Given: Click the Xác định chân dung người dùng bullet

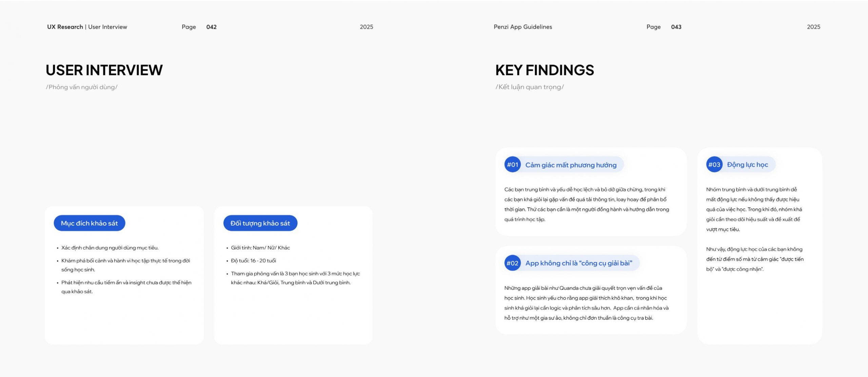Looking at the screenshot, I should click(x=110, y=248).
